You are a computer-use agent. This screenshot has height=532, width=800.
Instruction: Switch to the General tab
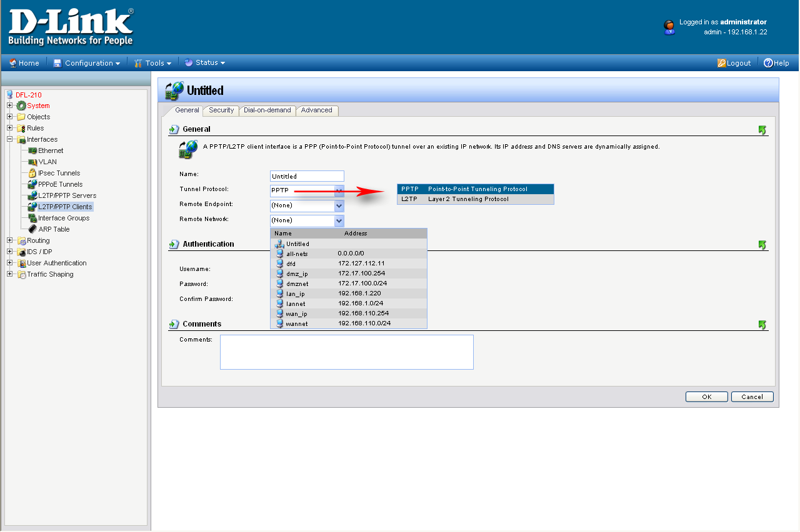tap(186, 111)
